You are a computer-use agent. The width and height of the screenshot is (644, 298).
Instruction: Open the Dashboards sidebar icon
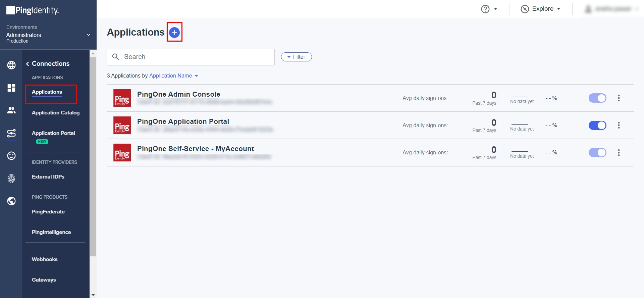point(11,88)
